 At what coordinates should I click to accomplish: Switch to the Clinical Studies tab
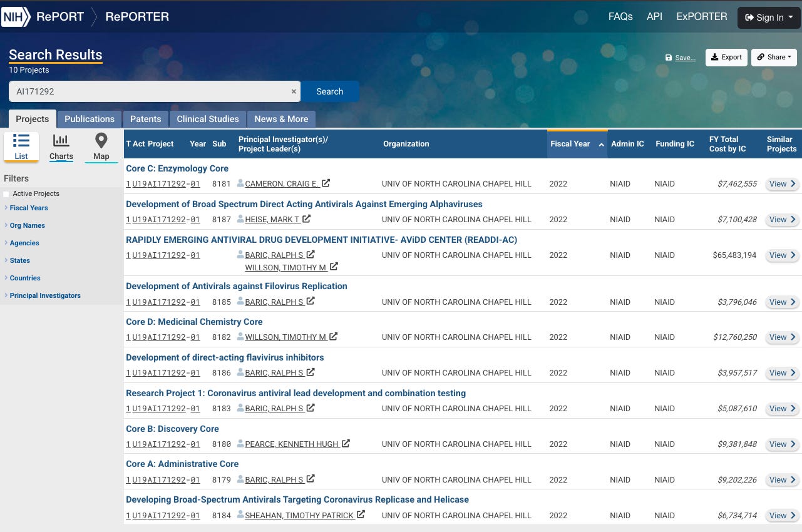pyautogui.click(x=208, y=119)
